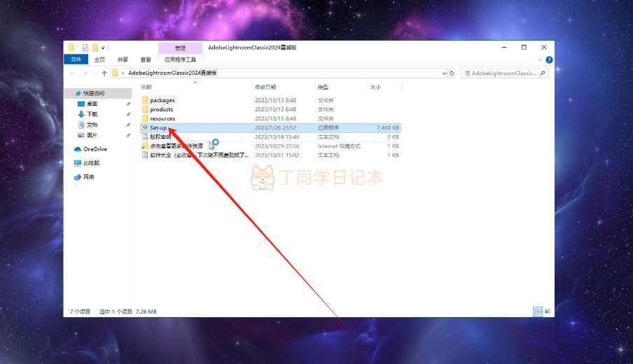Select the 版权申明 text document
Image resolution: width=633 pixels, height=364 pixels.
160,136
